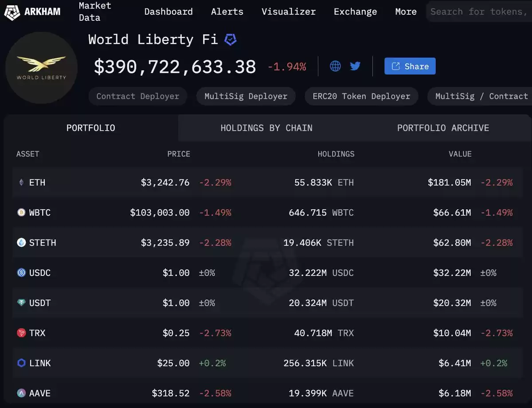Click the 40.718M TRX holdings

click(x=324, y=333)
